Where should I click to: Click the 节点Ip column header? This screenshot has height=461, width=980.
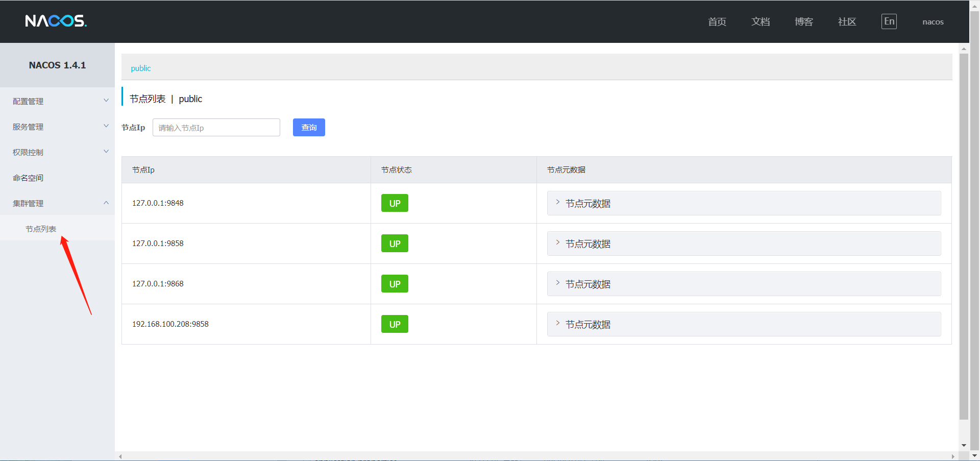[x=246, y=170]
